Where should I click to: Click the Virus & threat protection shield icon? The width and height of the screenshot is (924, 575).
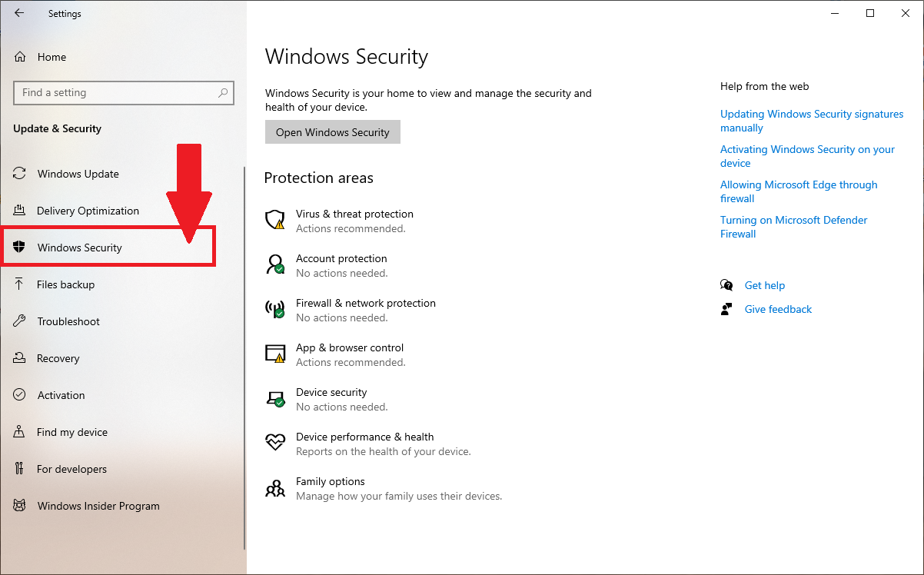pos(274,220)
